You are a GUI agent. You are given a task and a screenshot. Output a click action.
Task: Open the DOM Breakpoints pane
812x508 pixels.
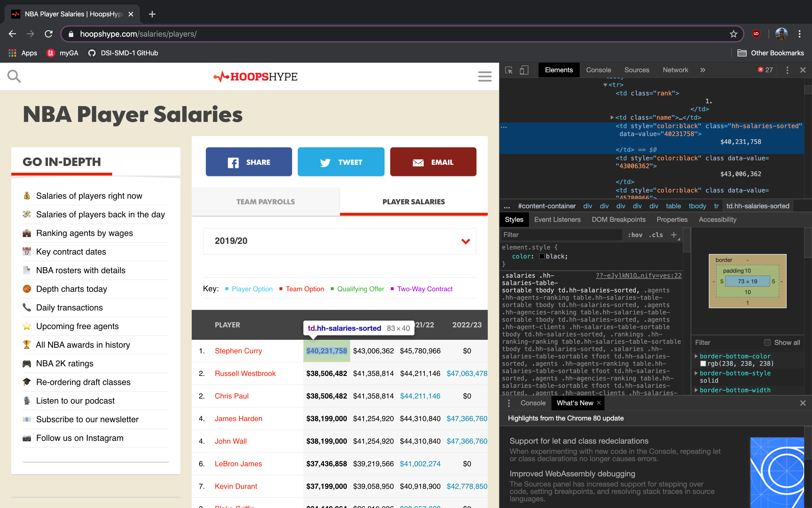tap(618, 219)
